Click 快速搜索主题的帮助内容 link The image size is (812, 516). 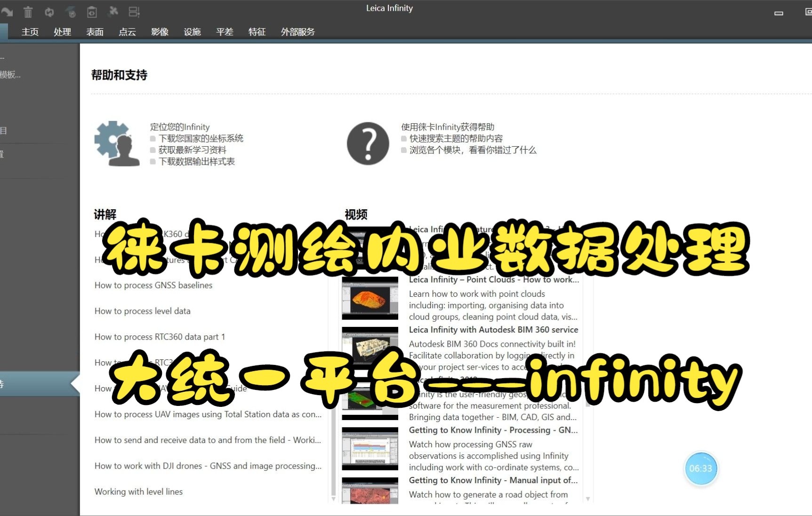(456, 138)
